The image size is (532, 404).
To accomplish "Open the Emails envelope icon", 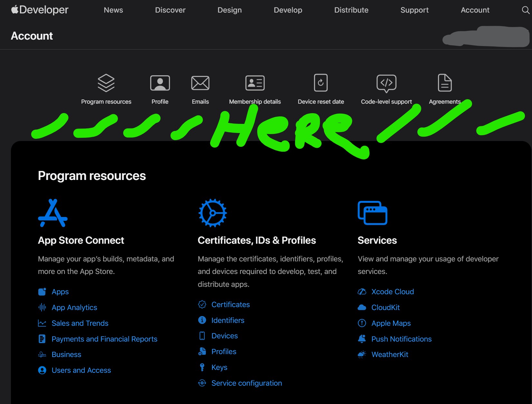I will (x=200, y=83).
